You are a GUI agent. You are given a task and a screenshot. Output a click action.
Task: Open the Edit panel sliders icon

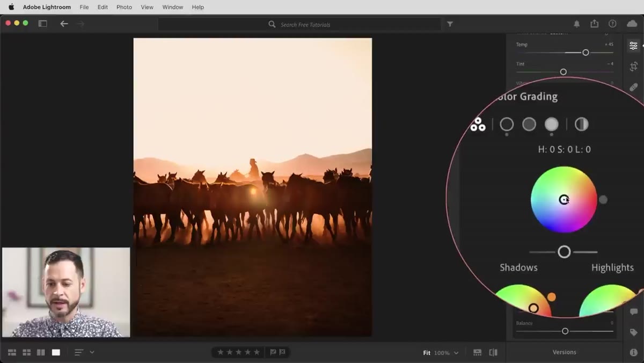coord(633,46)
